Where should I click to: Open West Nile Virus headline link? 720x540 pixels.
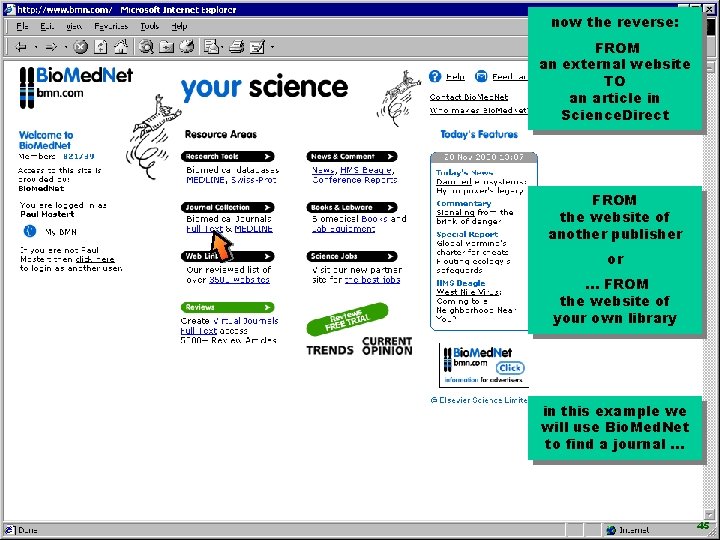pos(468,292)
